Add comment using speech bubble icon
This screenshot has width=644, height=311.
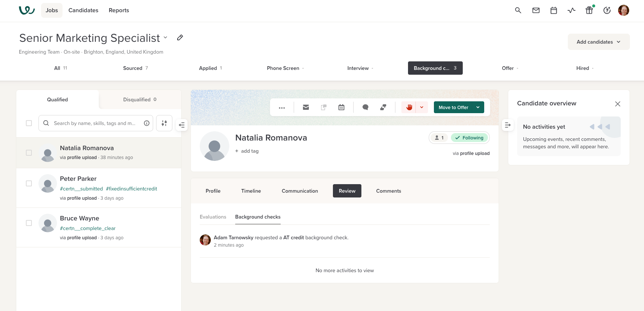coord(365,107)
